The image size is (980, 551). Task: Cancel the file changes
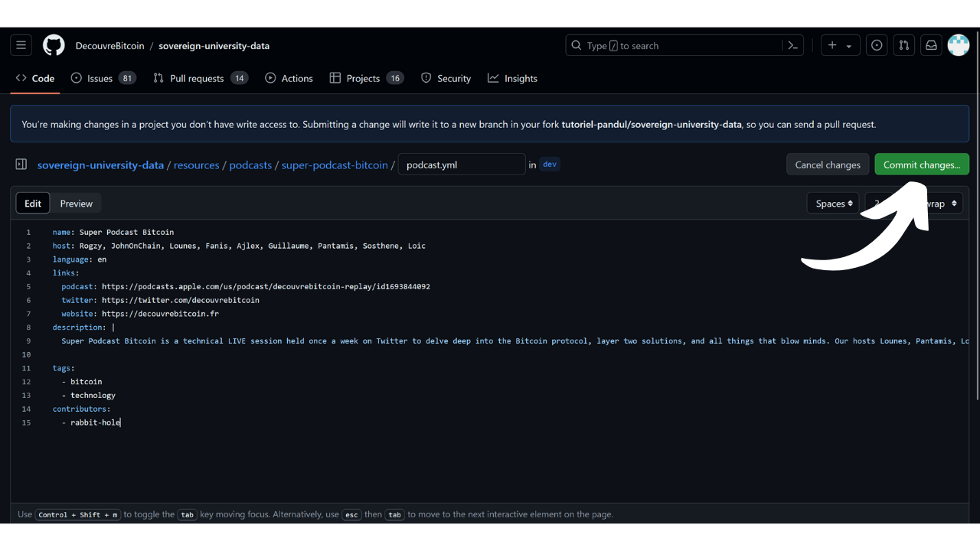828,165
